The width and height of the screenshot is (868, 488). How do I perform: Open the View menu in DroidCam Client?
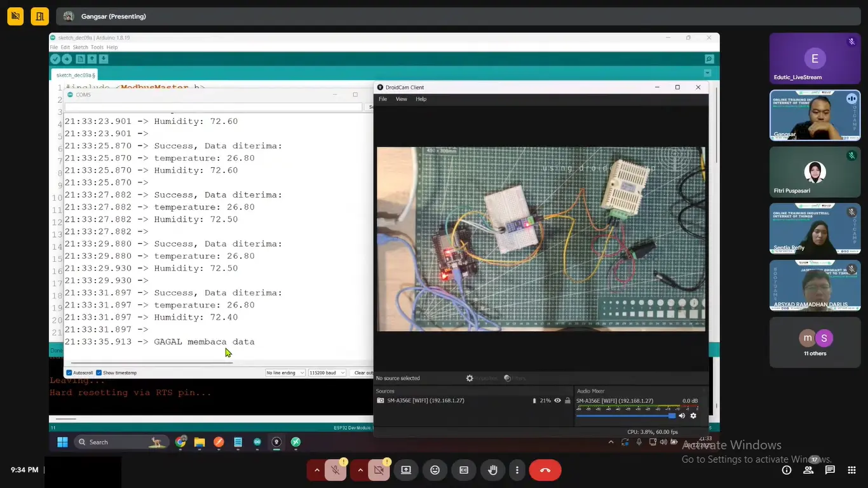401,99
